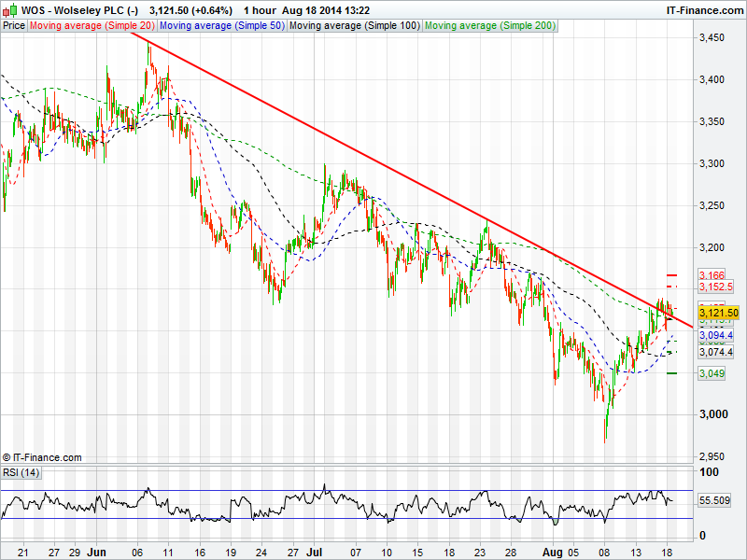Click the black 3,074.4 moving average value

coord(714,353)
